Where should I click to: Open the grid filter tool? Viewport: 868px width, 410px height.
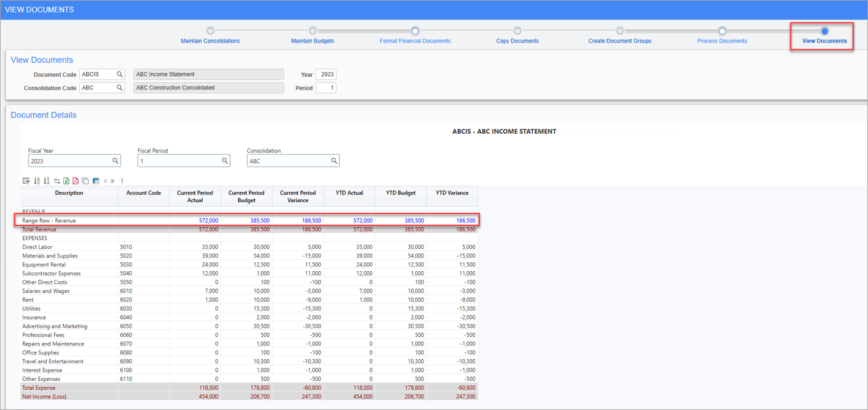[x=27, y=181]
